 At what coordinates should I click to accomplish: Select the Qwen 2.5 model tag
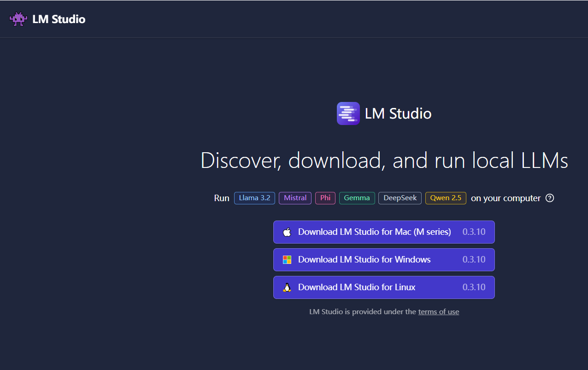pos(446,198)
